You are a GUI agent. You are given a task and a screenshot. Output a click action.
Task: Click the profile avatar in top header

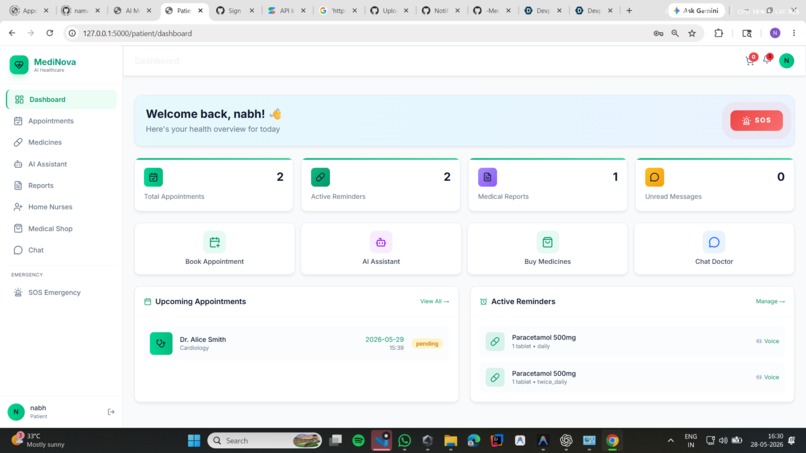coord(786,61)
